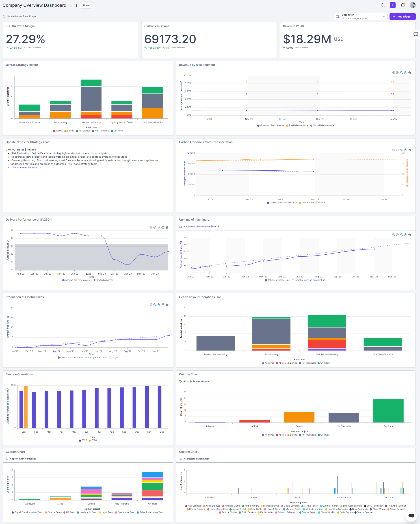Open comments panel on the right edge
Viewport: 420px width, 524px height.
point(416,34)
